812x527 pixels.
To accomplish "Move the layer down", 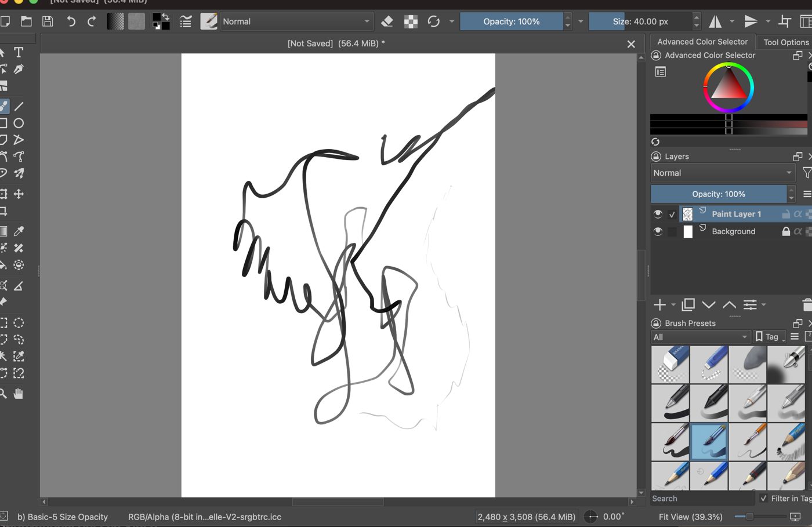I will click(709, 304).
